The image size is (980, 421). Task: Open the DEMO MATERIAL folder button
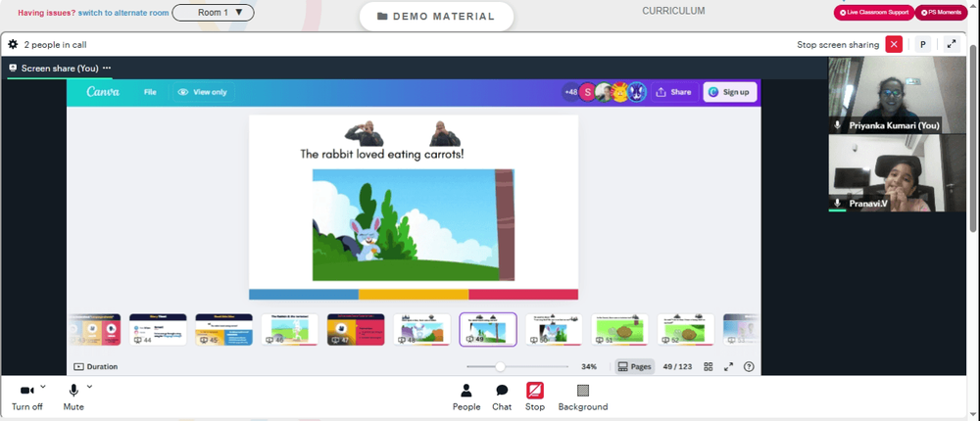click(436, 17)
